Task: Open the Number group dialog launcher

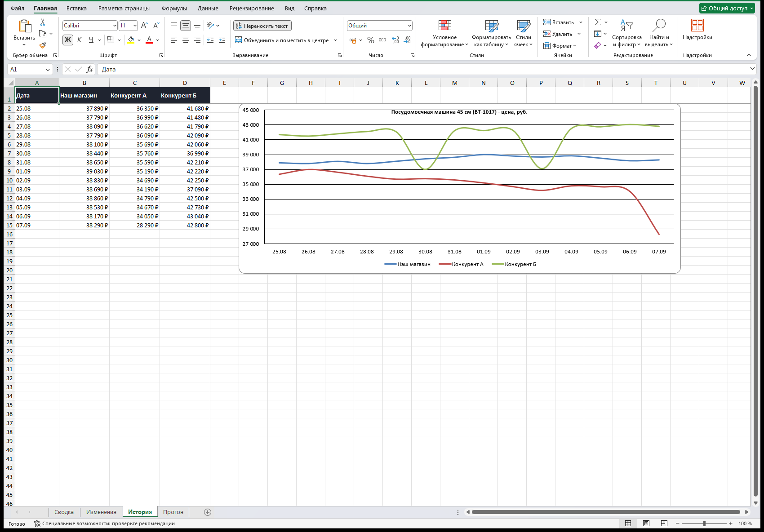Action: 413,55
